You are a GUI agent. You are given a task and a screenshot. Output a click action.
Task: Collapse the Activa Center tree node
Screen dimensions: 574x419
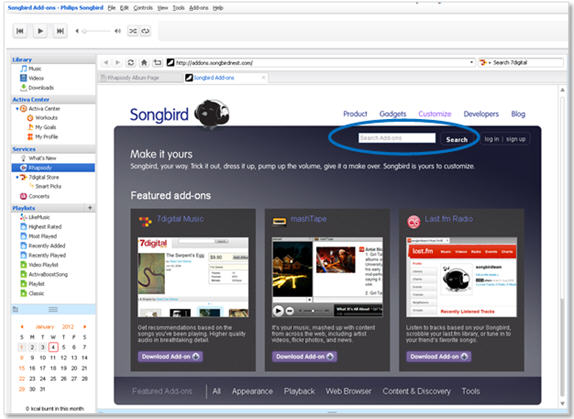[x=17, y=109]
